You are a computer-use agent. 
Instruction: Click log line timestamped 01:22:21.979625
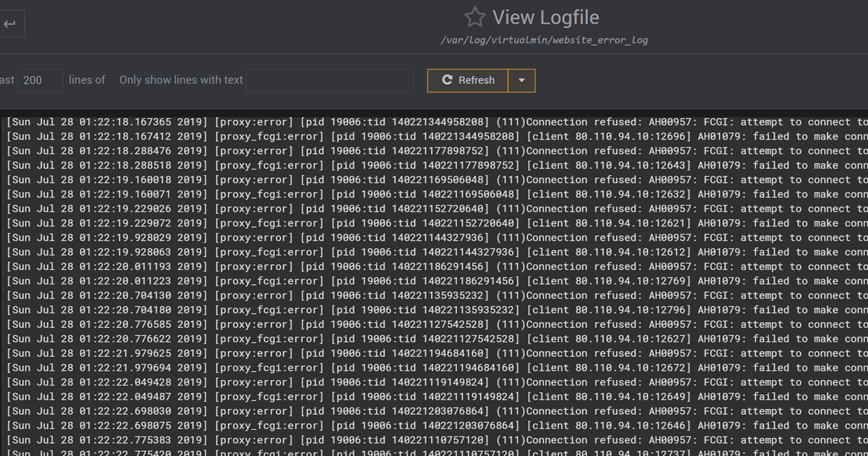[x=437, y=353]
